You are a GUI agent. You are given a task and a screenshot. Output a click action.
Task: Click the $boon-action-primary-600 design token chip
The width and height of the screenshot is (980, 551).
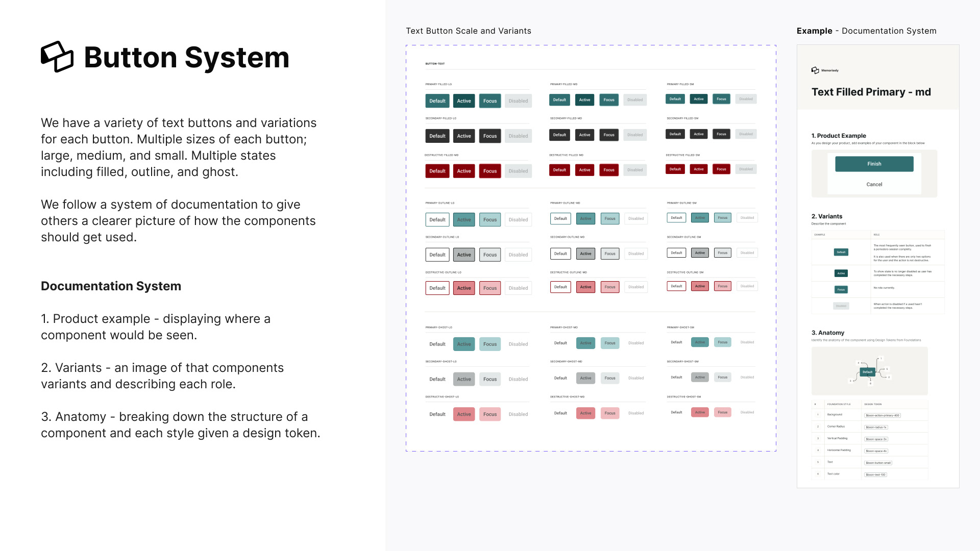point(882,415)
